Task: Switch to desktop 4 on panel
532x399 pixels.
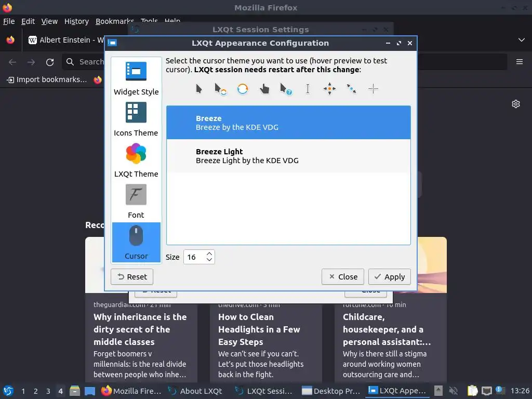Action: click(x=60, y=391)
